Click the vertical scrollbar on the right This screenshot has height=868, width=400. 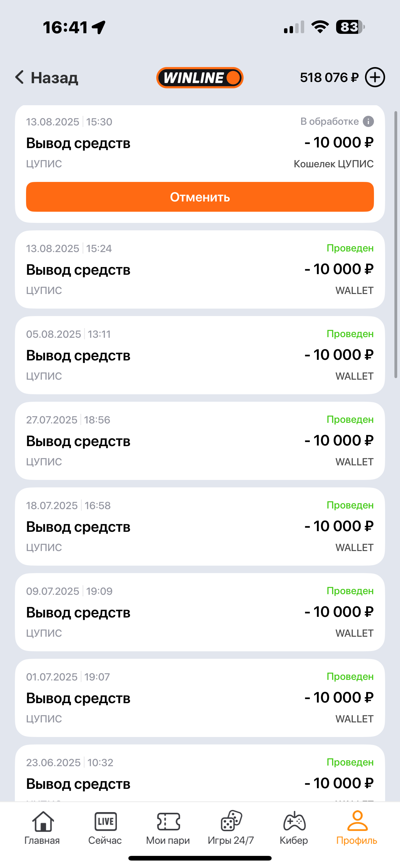coord(396,245)
